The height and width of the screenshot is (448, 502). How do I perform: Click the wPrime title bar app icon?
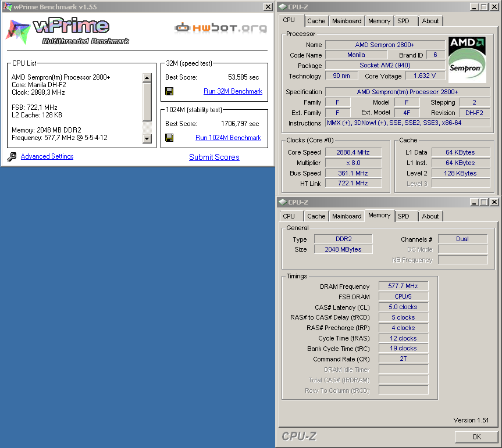coord(8,7)
